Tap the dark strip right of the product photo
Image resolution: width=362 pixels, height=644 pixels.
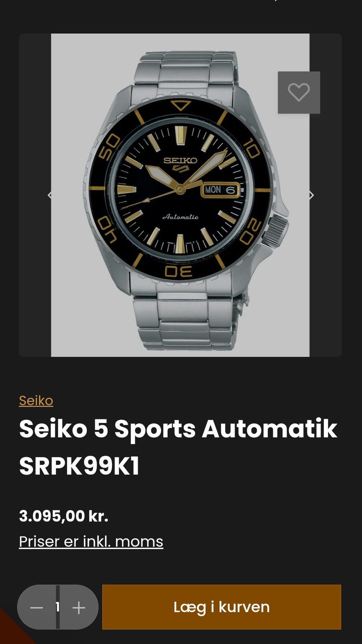point(326,195)
